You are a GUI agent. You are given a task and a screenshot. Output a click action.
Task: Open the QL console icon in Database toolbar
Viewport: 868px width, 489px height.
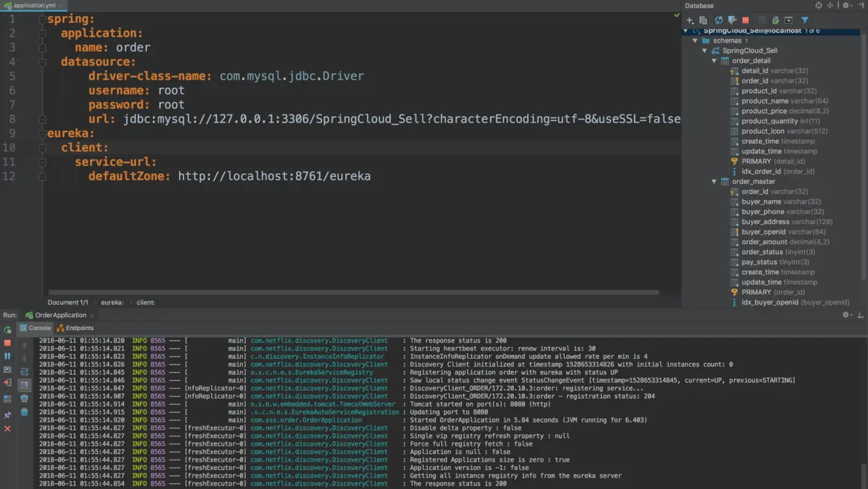click(x=788, y=20)
